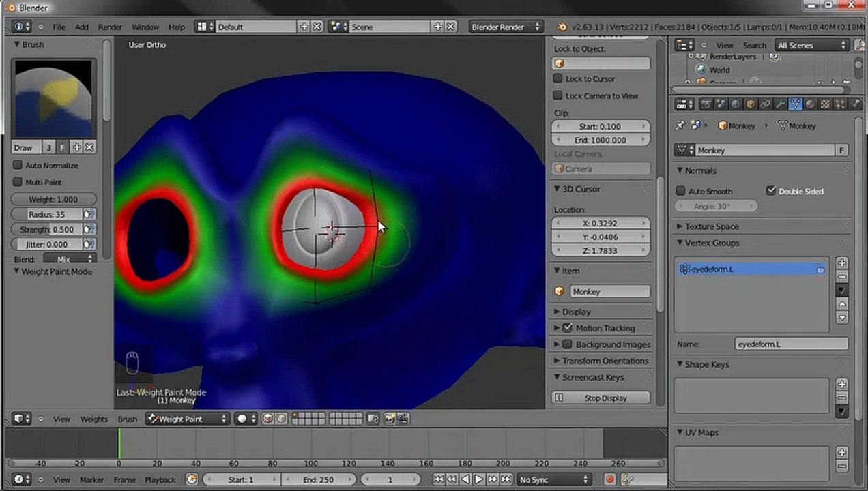Add a new vertex group with plus

[x=842, y=263]
